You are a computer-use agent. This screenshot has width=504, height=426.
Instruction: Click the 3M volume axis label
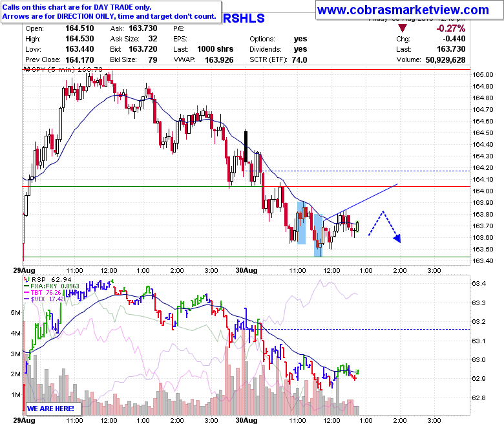tap(16, 354)
